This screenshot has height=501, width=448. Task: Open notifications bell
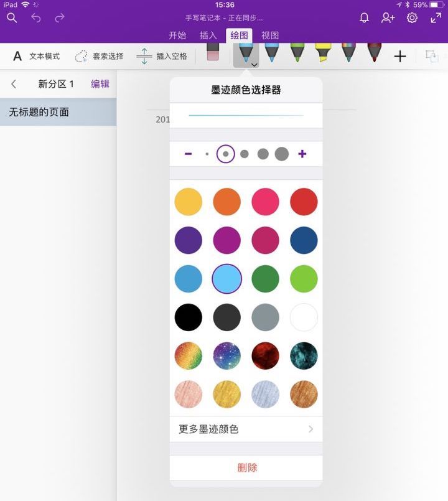[364, 18]
